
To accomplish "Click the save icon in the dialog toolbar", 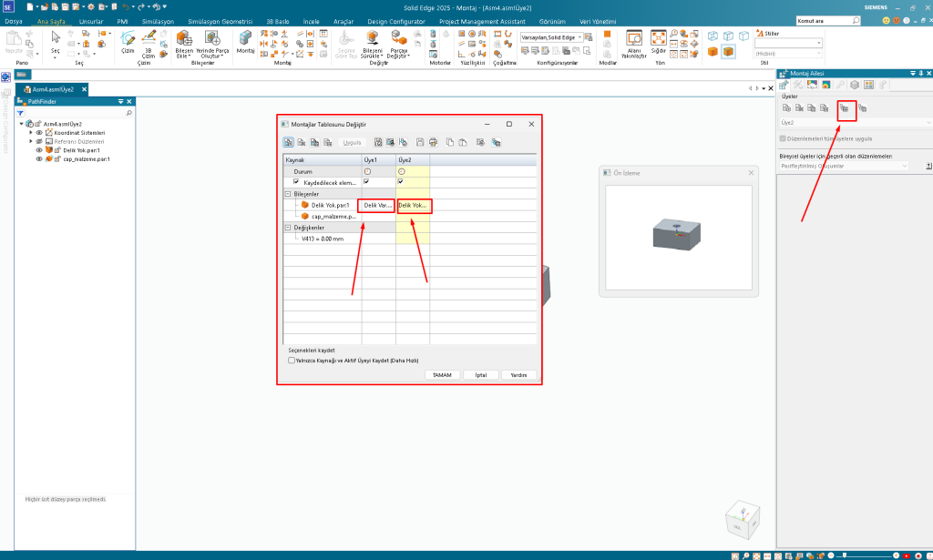I will pyautogui.click(x=419, y=142).
